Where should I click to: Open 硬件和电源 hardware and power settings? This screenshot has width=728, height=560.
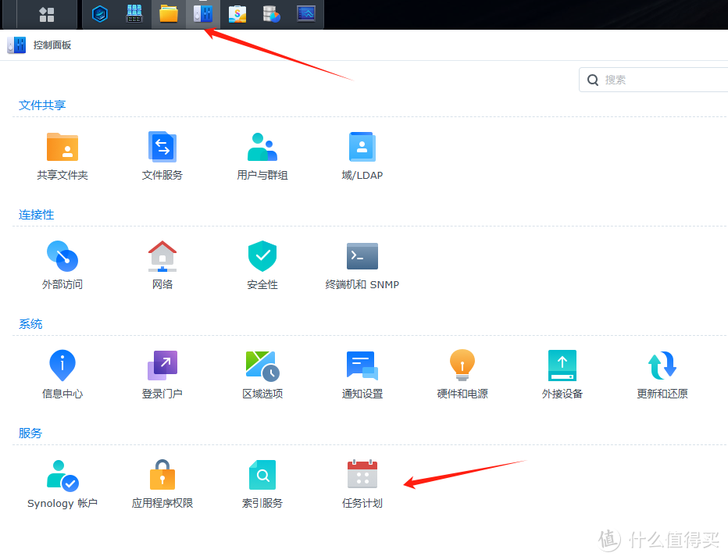[462, 373]
